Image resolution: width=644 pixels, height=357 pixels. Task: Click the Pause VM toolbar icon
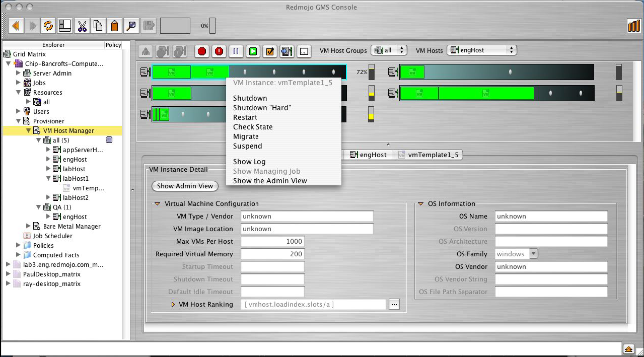click(236, 51)
